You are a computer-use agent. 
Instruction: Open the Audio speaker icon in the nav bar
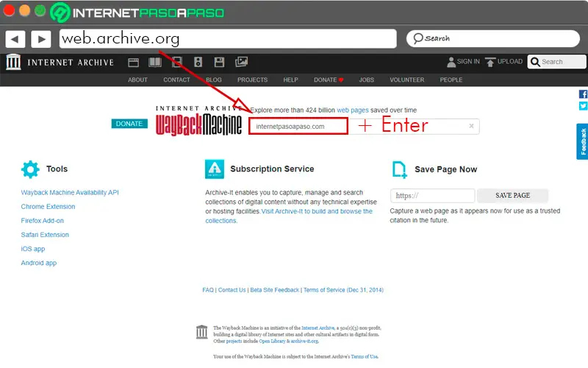click(x=198, y=62)
